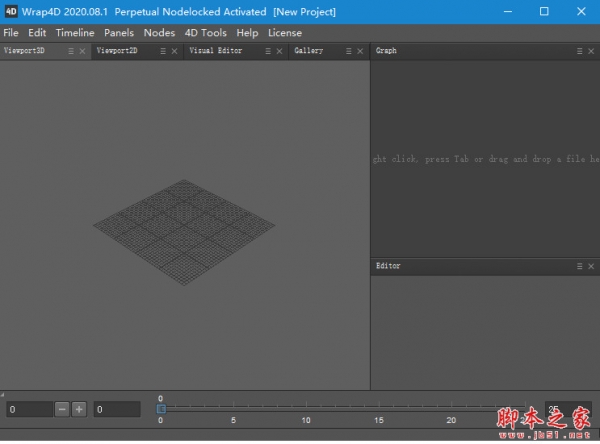Open the Editor panel menu icon
Screen dimensions: 600x444
coord(580,267)
